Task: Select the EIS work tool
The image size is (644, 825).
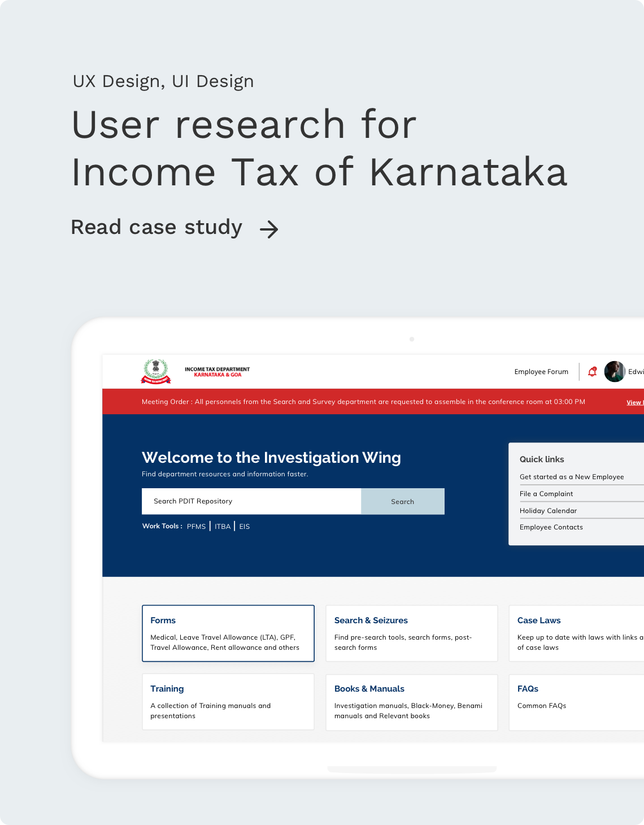Action: (244, 526)
